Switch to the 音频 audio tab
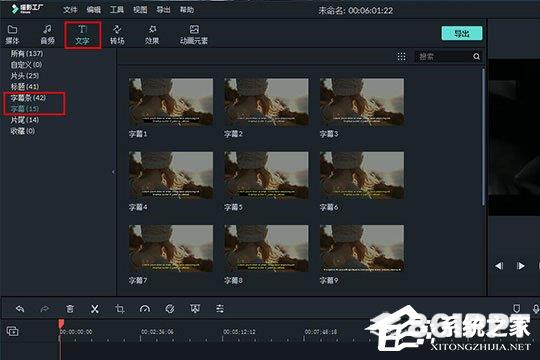 [48, 34]
